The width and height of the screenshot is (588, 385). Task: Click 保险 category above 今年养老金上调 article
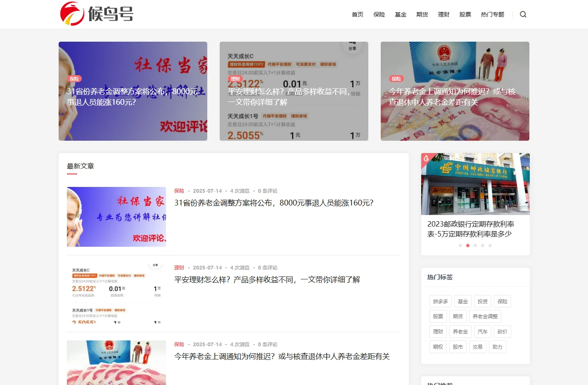[x=179, y=344]
